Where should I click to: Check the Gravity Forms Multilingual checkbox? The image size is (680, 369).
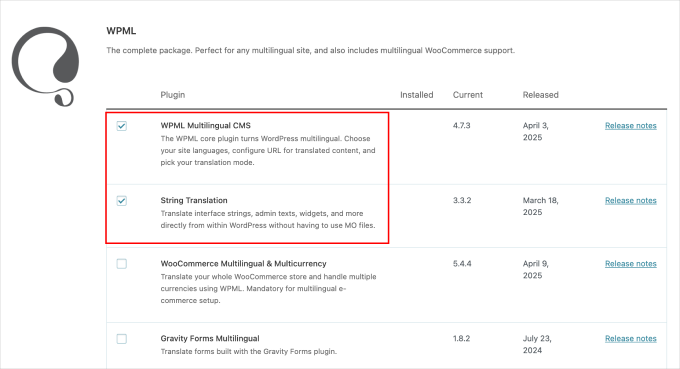(121, 339)
